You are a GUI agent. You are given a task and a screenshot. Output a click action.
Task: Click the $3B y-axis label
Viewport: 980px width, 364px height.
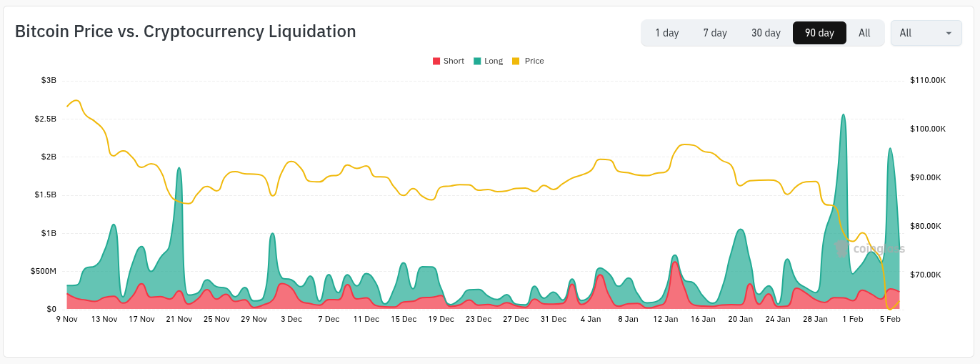[49, 80]
